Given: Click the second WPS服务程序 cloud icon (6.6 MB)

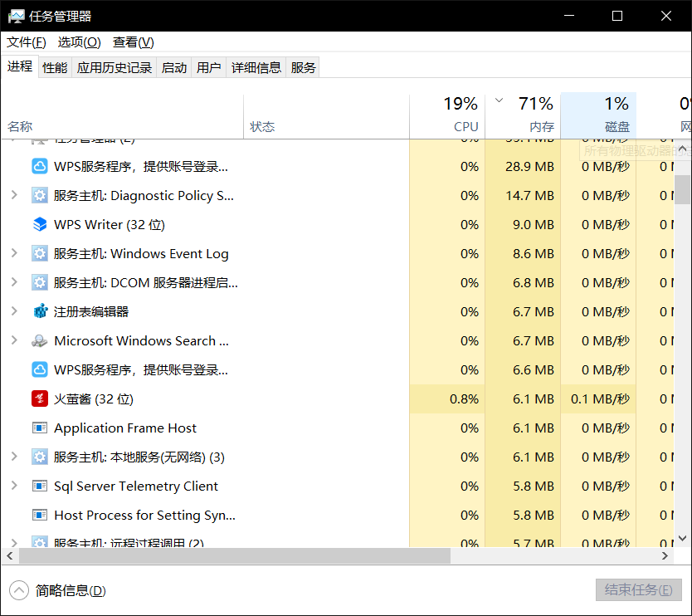Looking at the screenshot, I should tap(40, 369).
